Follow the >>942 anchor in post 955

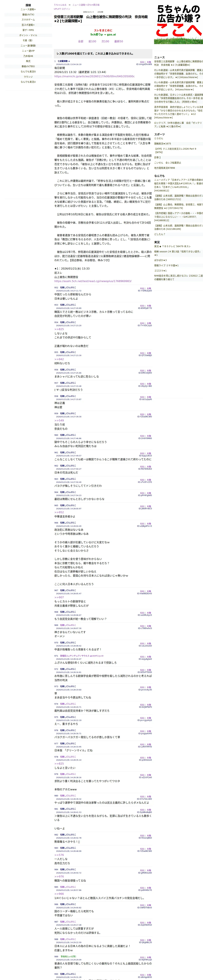(59, 359)
